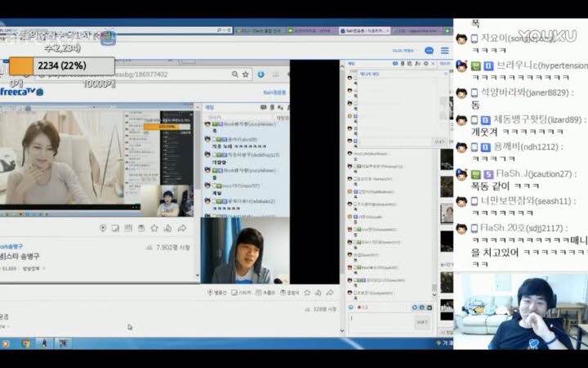Click the page scrollbar down arrow below the players
Viewport: 588px width, 368px height.
click(x=342, y=331)
